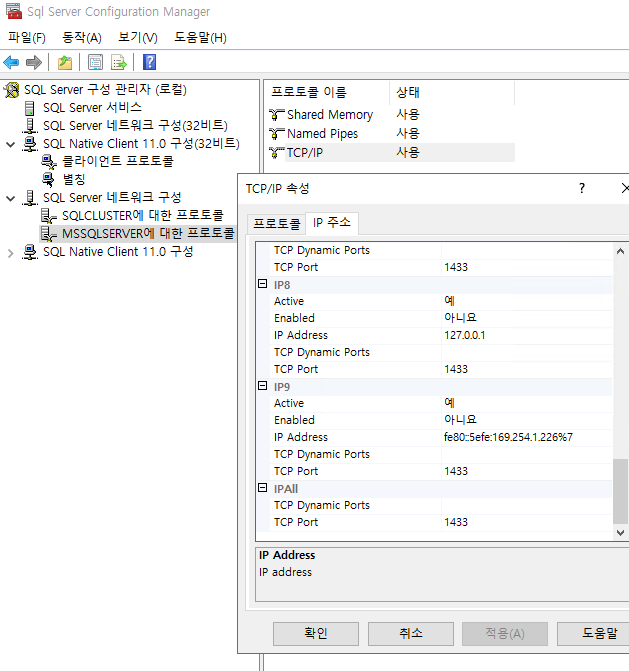Open the 보기(V) menu
Viewport: 629px width, 671px height.
tap(138, 38)
